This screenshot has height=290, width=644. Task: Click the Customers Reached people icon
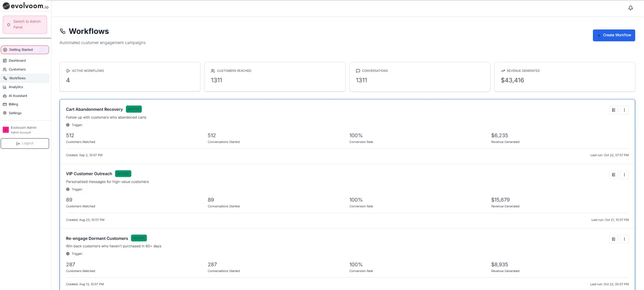(x=213, y=71)
